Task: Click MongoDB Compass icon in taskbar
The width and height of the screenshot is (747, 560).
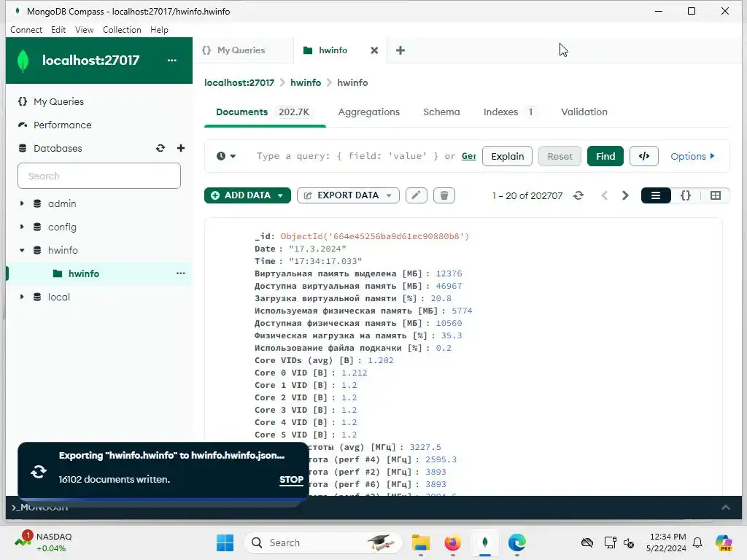Action: 485,542
